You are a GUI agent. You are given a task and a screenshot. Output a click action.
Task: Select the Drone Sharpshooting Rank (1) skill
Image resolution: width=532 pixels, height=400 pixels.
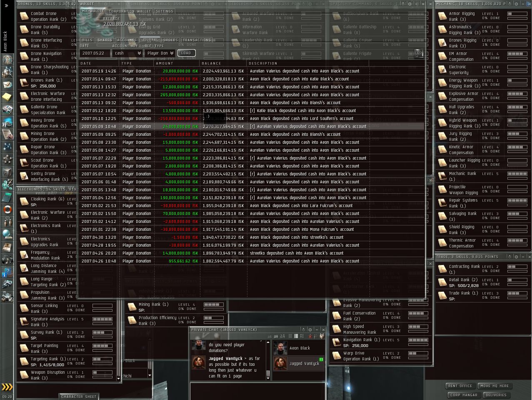pos(47,70)
